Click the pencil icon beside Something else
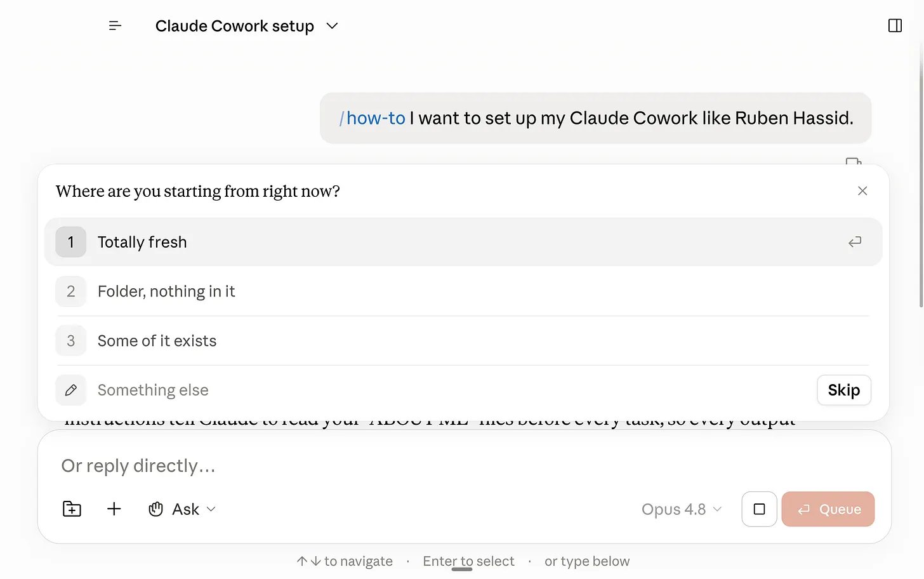This screenshot has width=924, height=579. [x=71, y=390]
